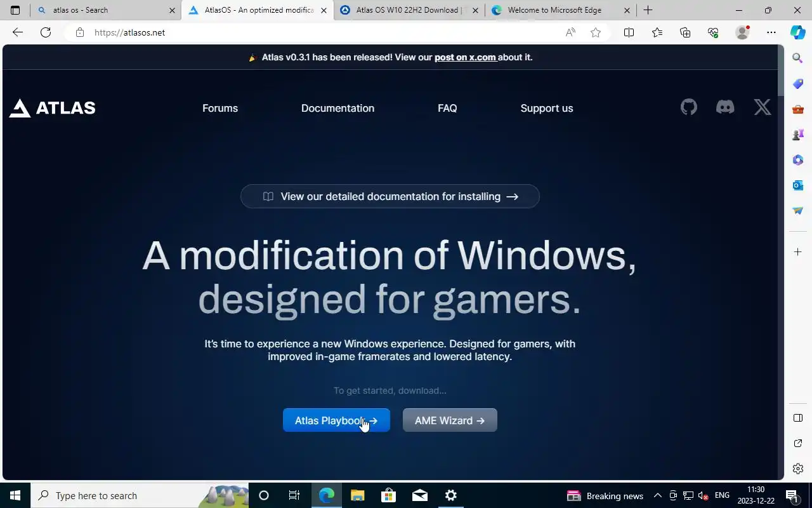
Task: Open Microsoft Store from the taskbar
Action: 389,495
